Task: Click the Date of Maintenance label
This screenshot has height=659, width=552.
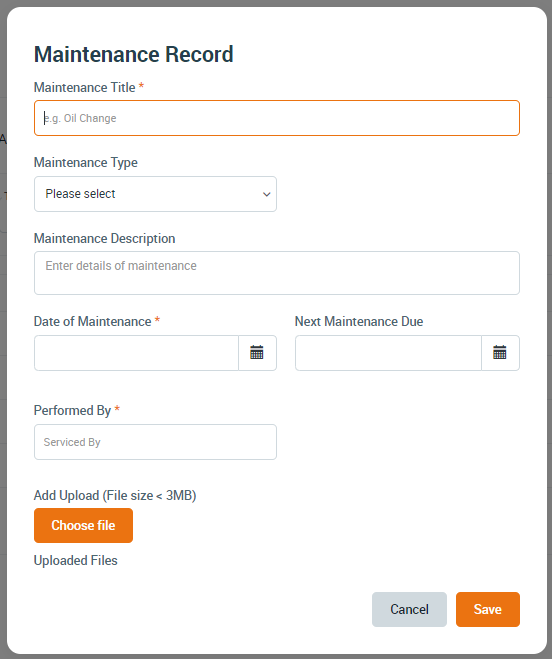Action: [92, 322]
